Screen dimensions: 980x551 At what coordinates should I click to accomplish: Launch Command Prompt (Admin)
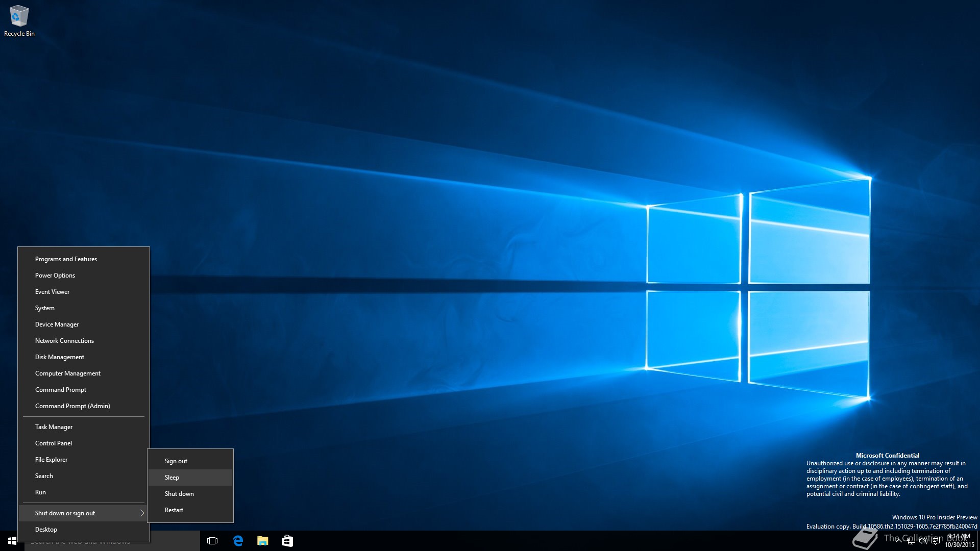point(84,406)
